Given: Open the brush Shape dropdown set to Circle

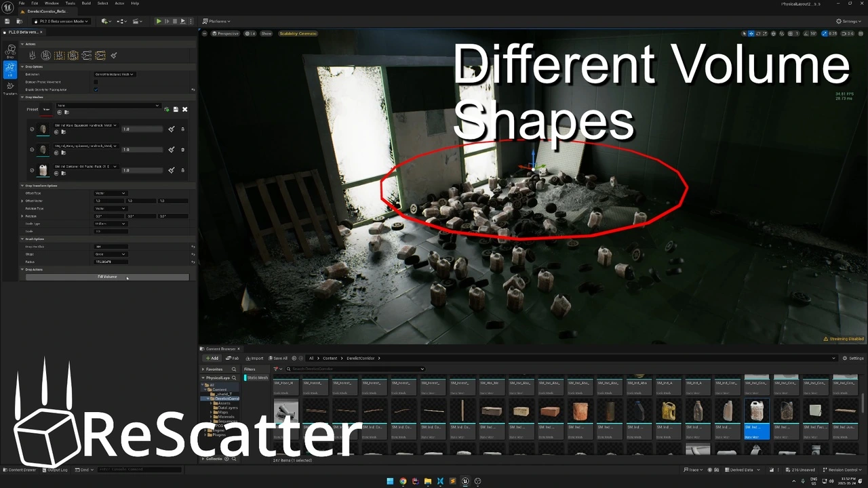Looking at the screenshot, I should tap(111, 254).
